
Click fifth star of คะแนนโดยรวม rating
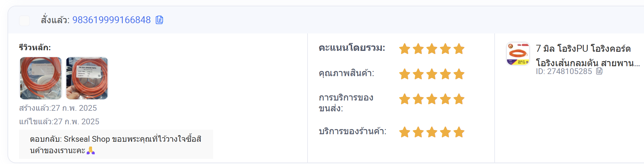click(x=459, y=49)
